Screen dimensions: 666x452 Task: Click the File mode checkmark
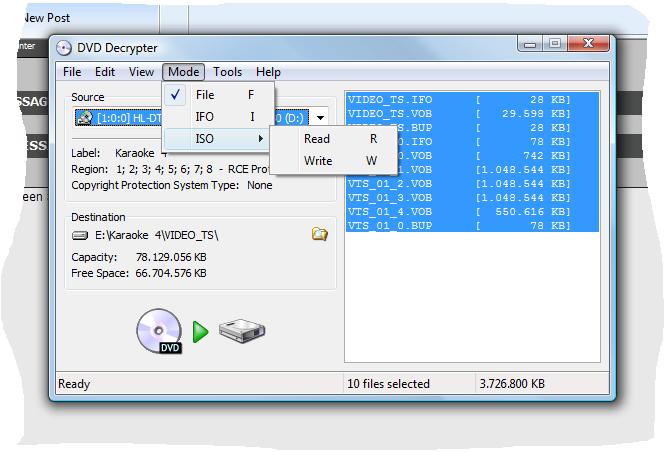click(x=175, y=95)
